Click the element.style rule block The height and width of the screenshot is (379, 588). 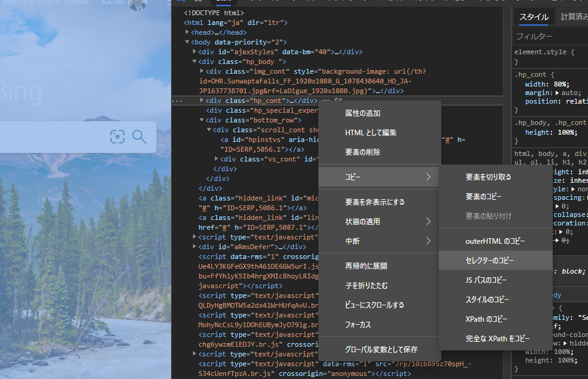[x=544, y=57]
